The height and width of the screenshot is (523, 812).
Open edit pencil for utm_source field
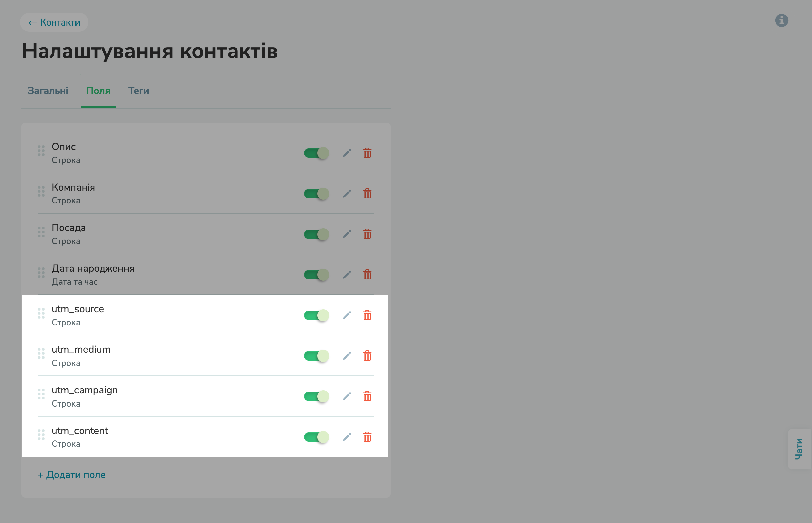pos(347,315)
